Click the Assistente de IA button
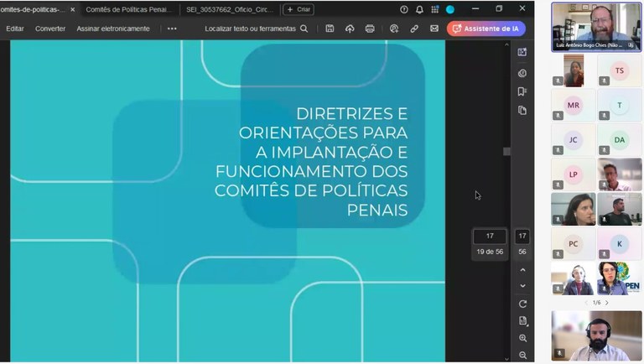 pyautogui.click(x=486, y=29)
